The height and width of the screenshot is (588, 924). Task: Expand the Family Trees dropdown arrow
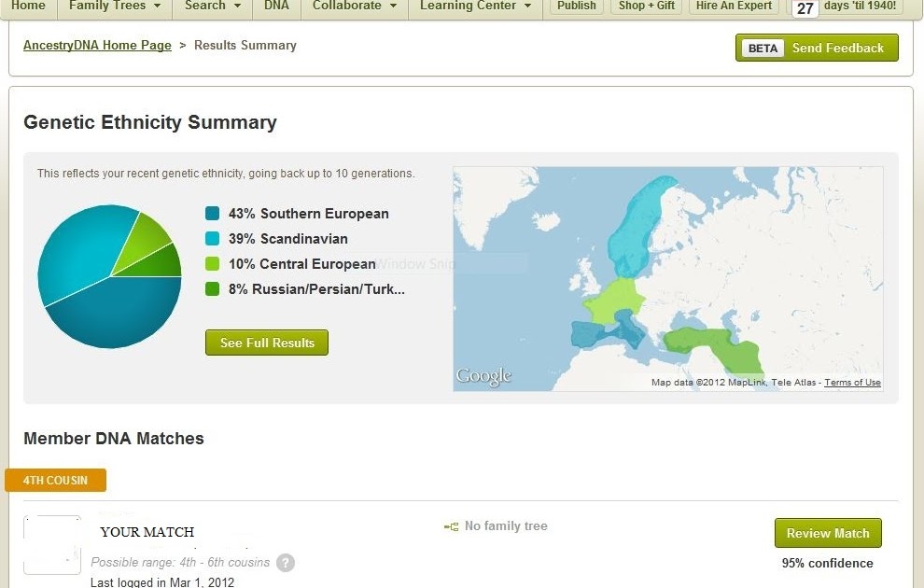[x=158, y=7]
